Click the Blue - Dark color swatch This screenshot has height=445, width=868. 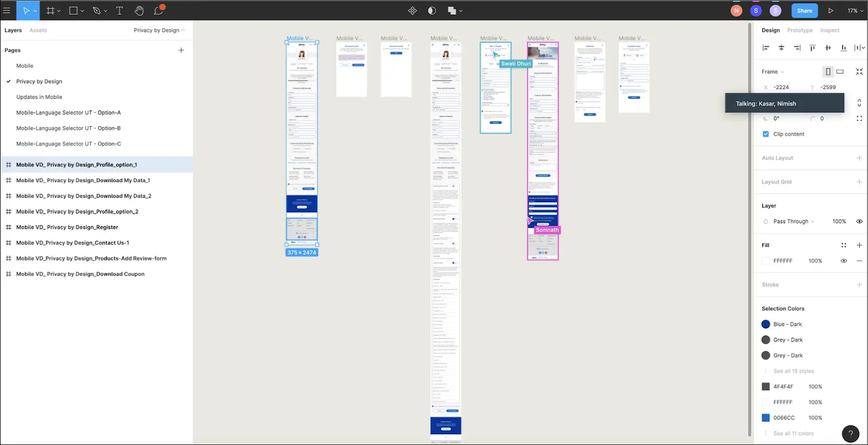(x=765, y=324)
